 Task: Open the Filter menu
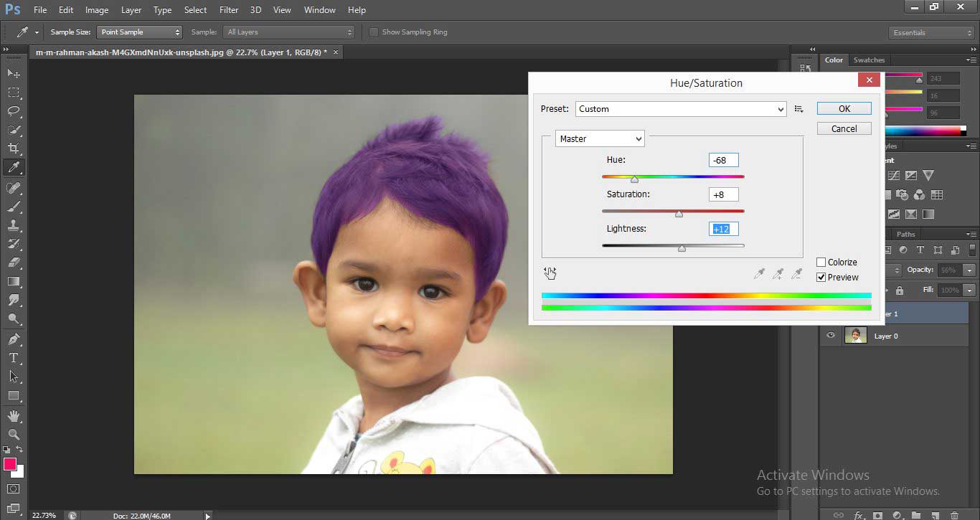pyautogui.click(x=228, y=9)
